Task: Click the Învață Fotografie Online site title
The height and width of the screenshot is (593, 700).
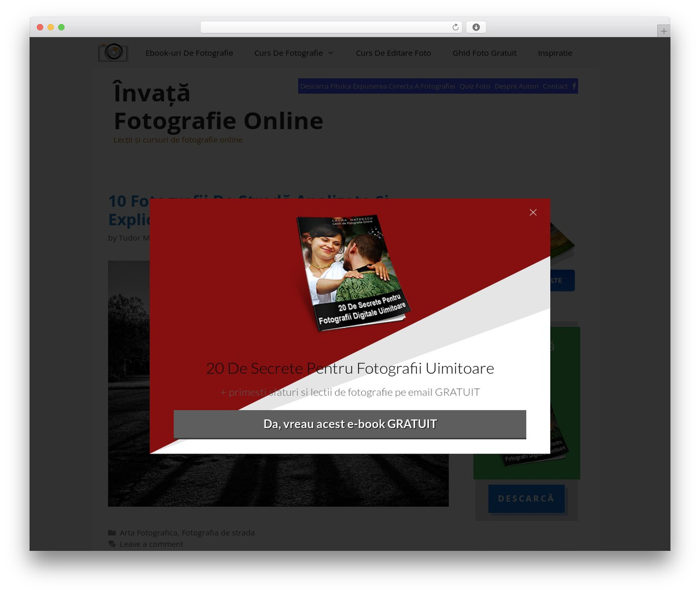Action: pyautogui.click(x=218, y=107)
